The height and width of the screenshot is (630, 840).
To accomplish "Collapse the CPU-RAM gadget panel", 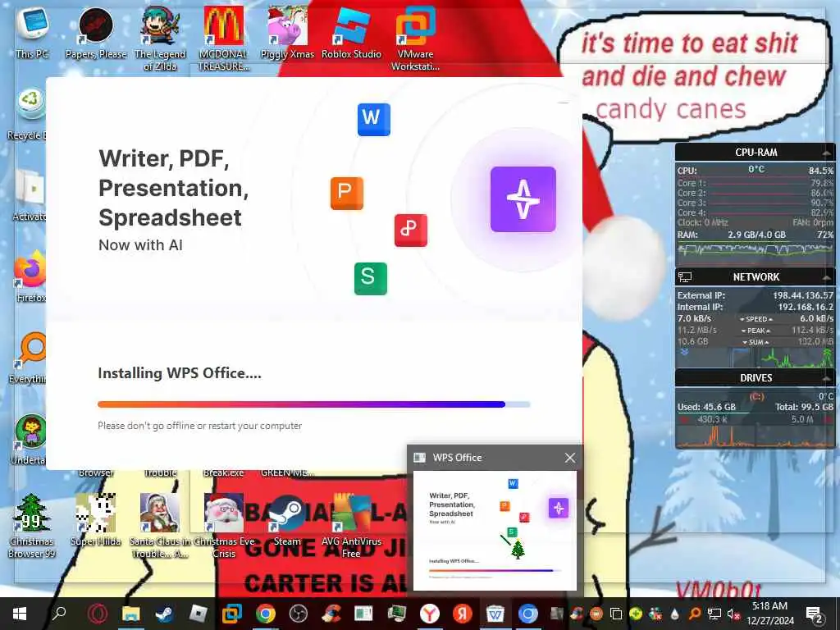I will point(827,153).
